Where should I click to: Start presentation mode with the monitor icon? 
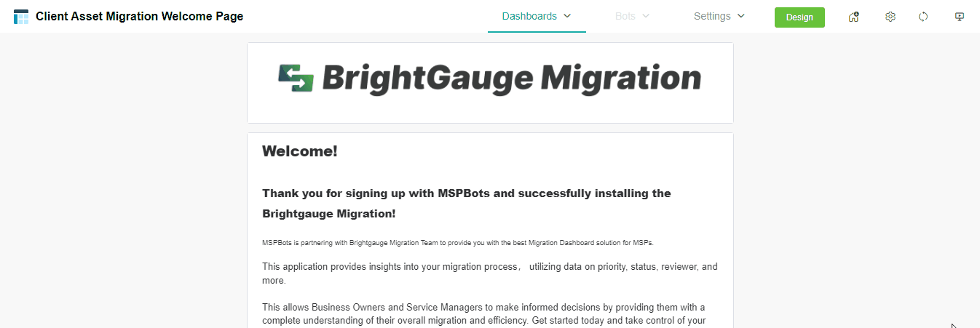point(960,17)
